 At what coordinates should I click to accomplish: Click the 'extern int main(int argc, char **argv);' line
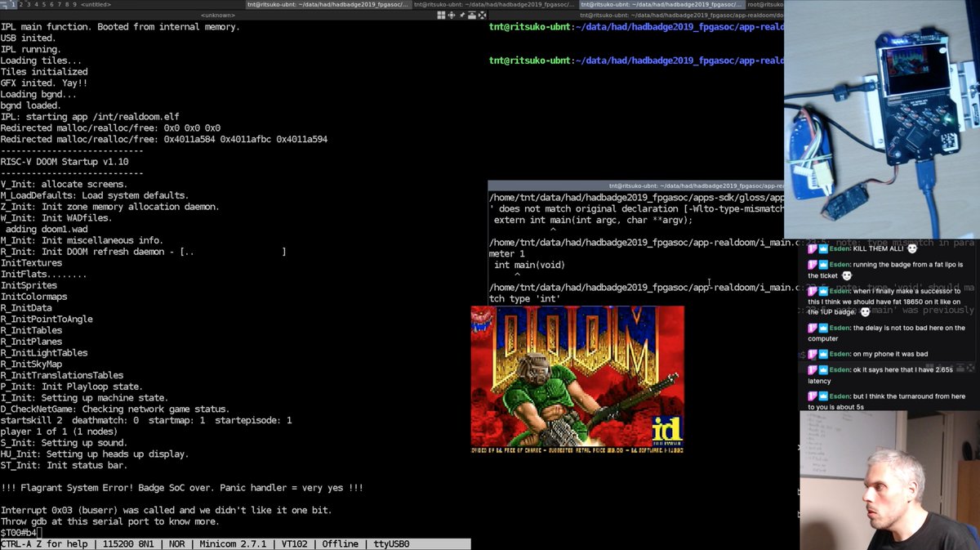[x=593, y=220]
